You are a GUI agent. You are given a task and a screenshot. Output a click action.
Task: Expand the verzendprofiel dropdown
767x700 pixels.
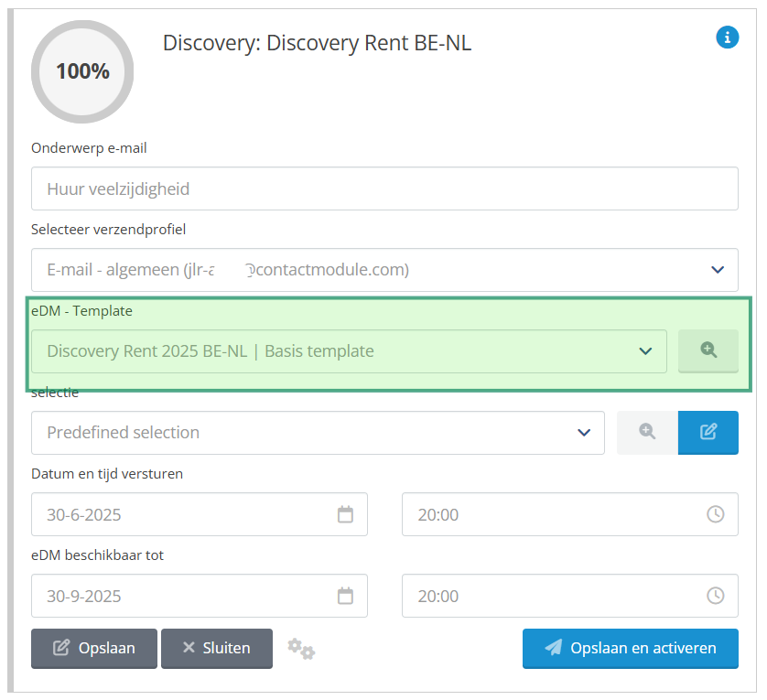click(x=384, y=270)
